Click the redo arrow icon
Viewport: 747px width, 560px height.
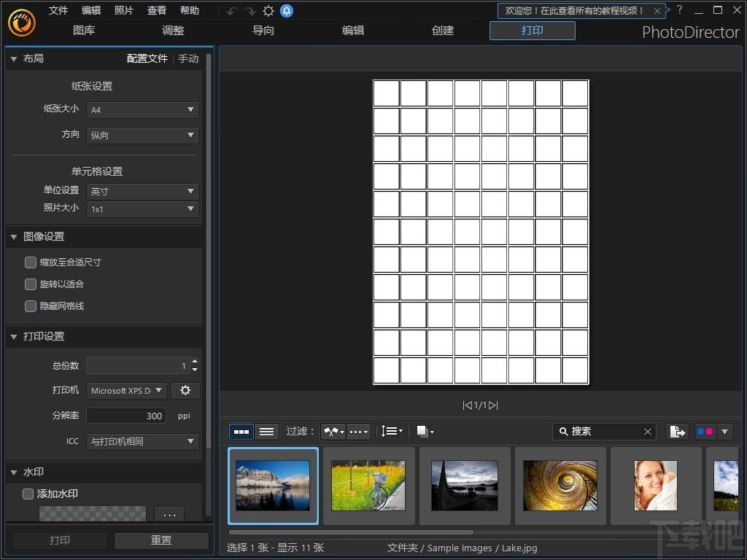click(250, 11)
